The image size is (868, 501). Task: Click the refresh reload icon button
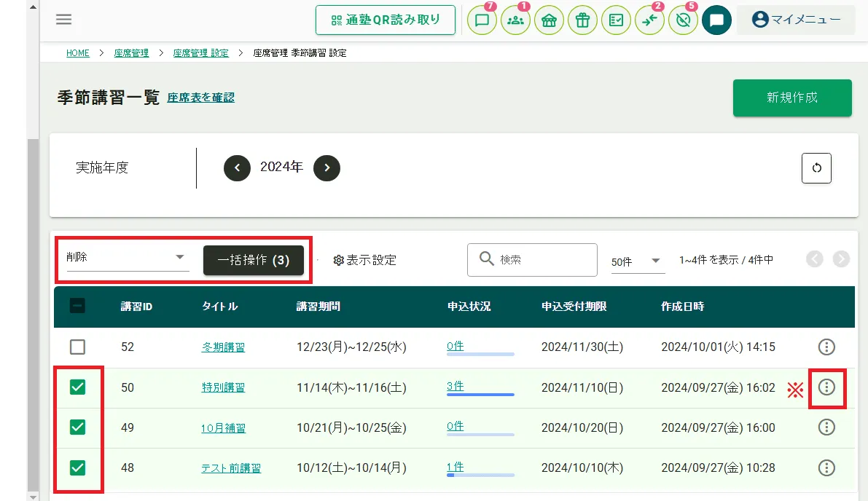coord(816,168)
